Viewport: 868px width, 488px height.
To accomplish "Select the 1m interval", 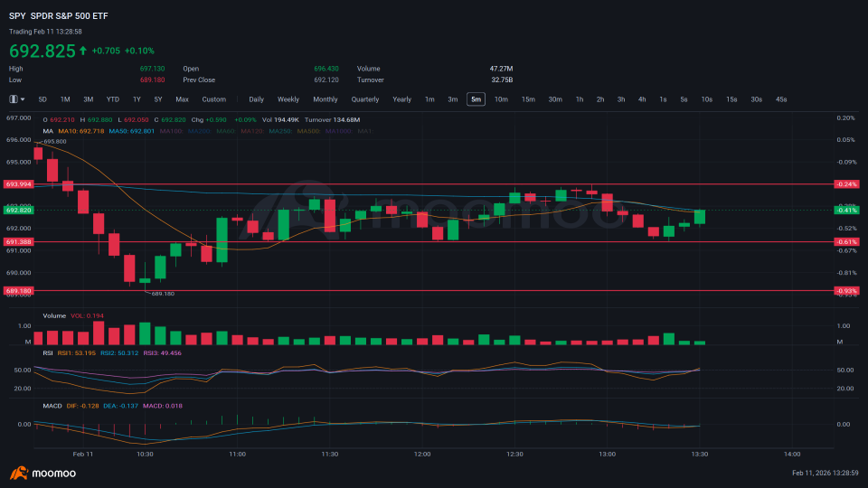I will 429,99.
